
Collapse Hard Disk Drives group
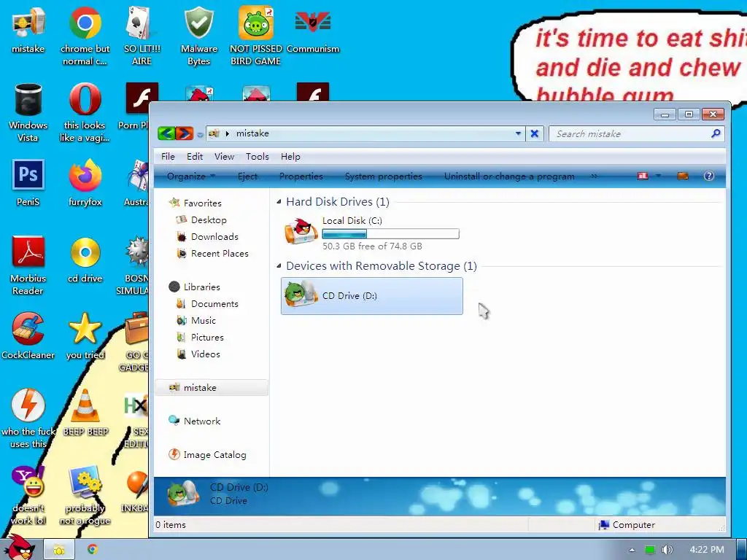(x=279, y=201)
